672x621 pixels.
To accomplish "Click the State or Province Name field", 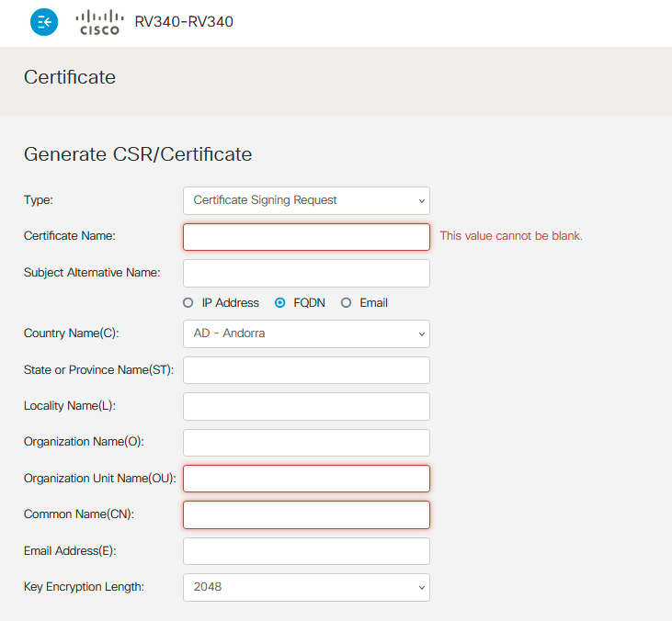I will pos(306,370).
